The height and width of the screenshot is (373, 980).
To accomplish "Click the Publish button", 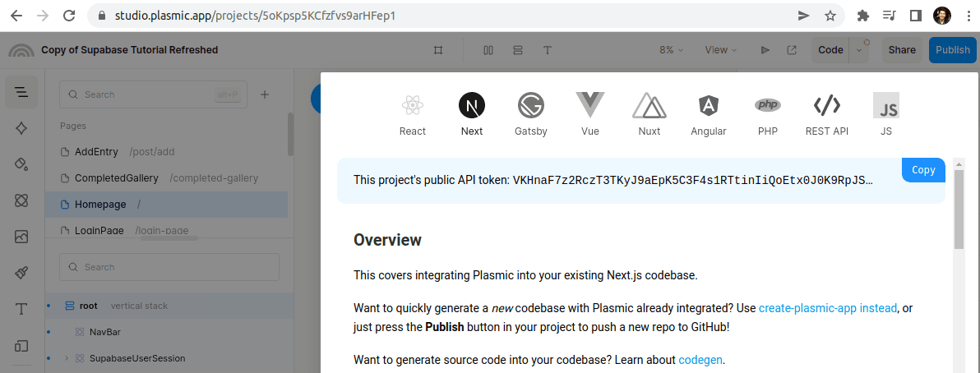I will tap(953, 50).
